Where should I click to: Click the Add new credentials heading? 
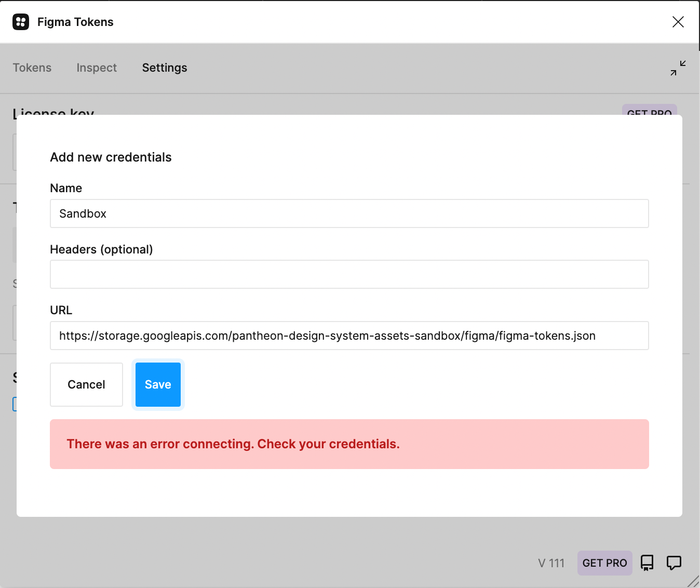coord(111,157)
